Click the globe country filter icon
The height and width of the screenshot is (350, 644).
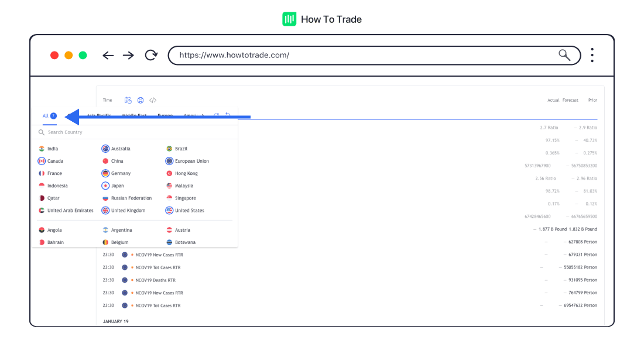click(141, 100)
